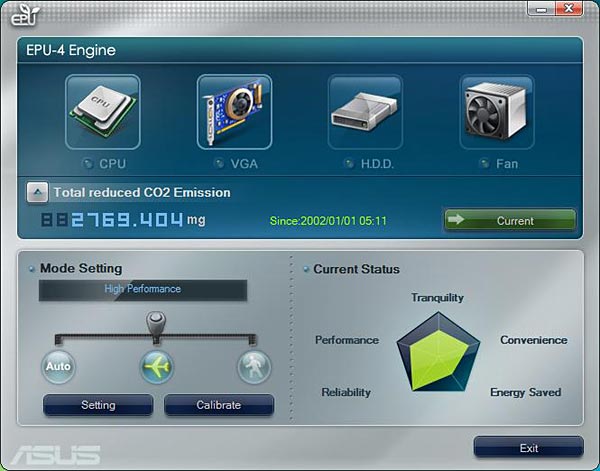Viewport: 600px width, 471px height.
Task: Click the EPU-4 Engine title text
Action: 71,50
